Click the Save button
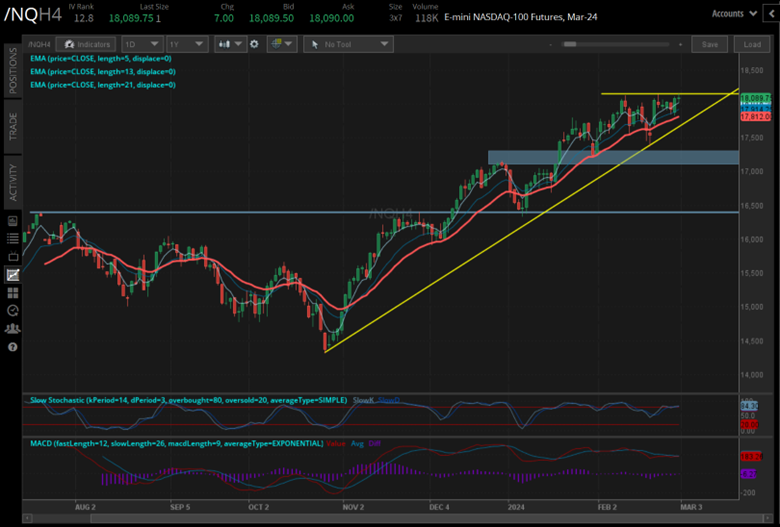The image size is (780, 527). point(710,45)
